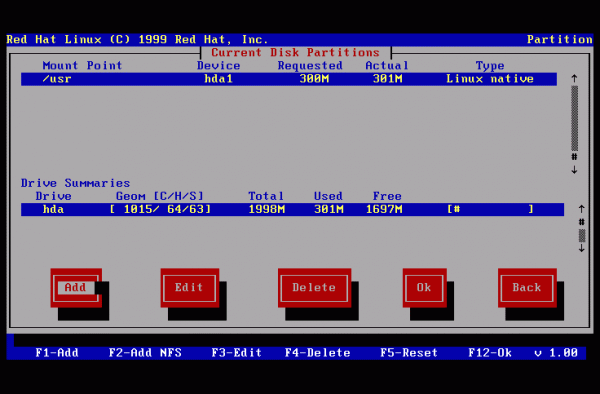Click the Requested column header
600x394 pixels.
point(310,66)
